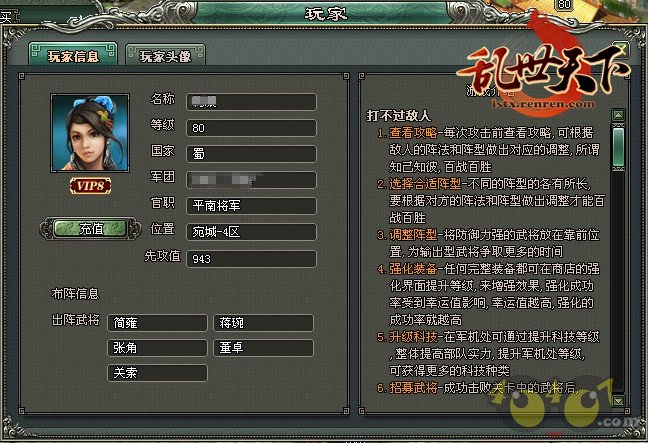
Task: Select the general 张角 slot
Action: (157, 348)
